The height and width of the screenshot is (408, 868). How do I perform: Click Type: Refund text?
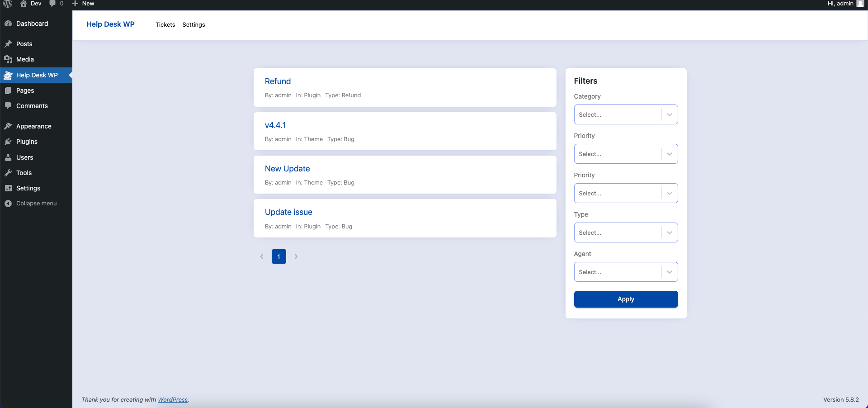coord(343,95)
